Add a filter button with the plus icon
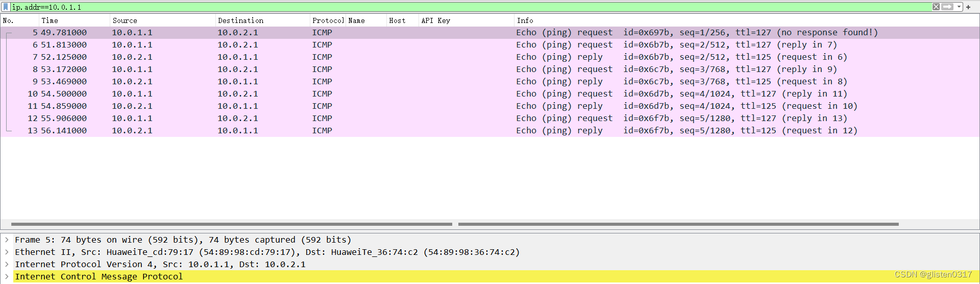Viewport: 980px width, 284px height. point(968,7)
